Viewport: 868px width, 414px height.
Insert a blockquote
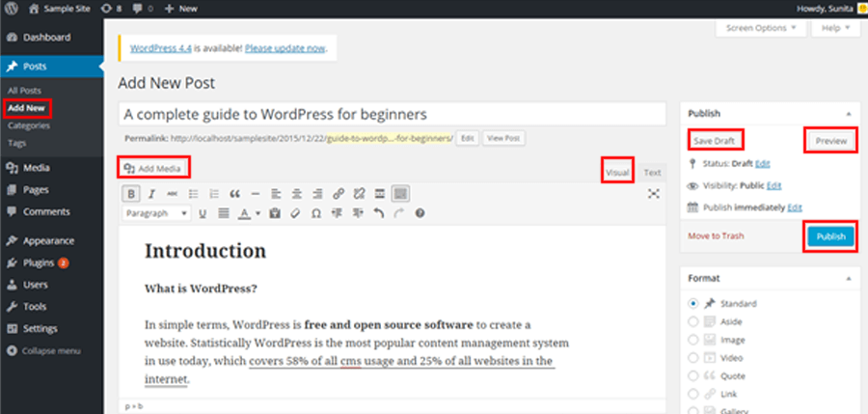click(234, 194)
